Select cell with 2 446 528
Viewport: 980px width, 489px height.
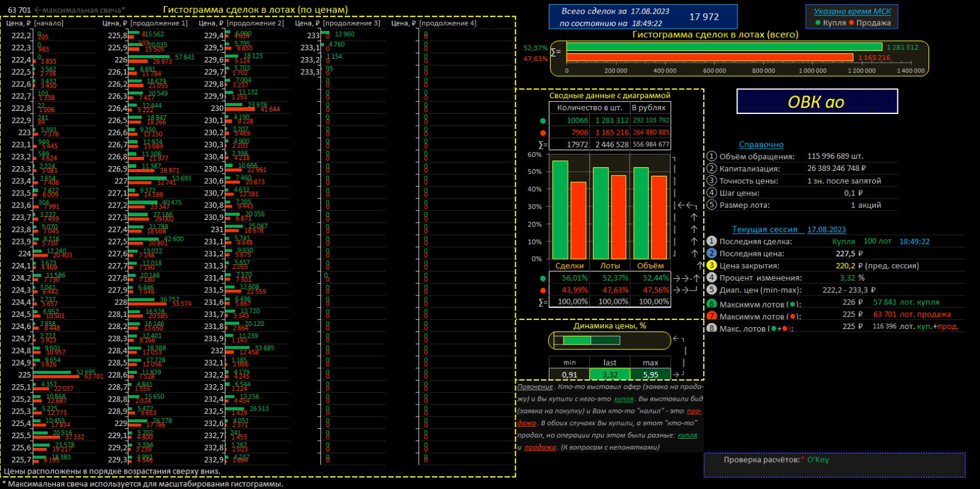(610, 145)
